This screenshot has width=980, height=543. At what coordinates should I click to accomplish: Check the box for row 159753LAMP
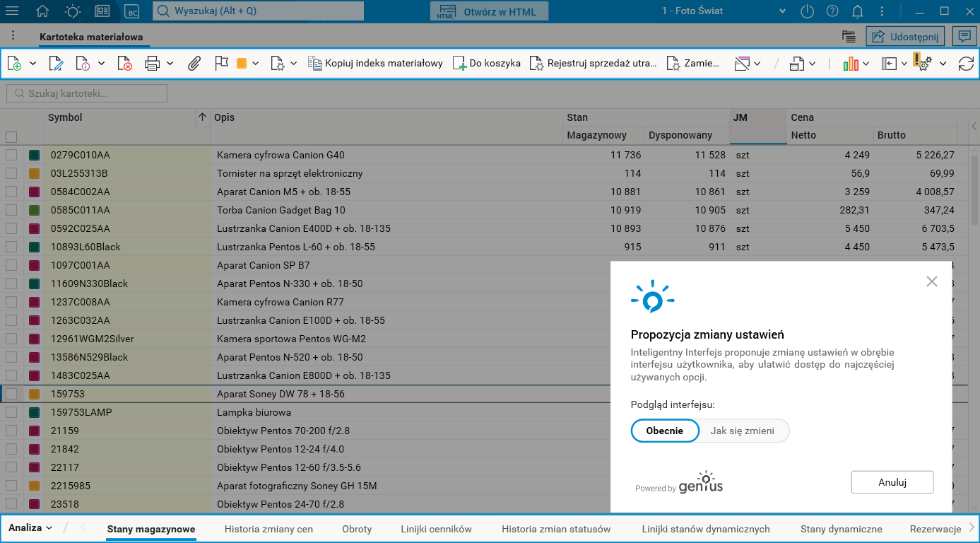pos(11,412)
